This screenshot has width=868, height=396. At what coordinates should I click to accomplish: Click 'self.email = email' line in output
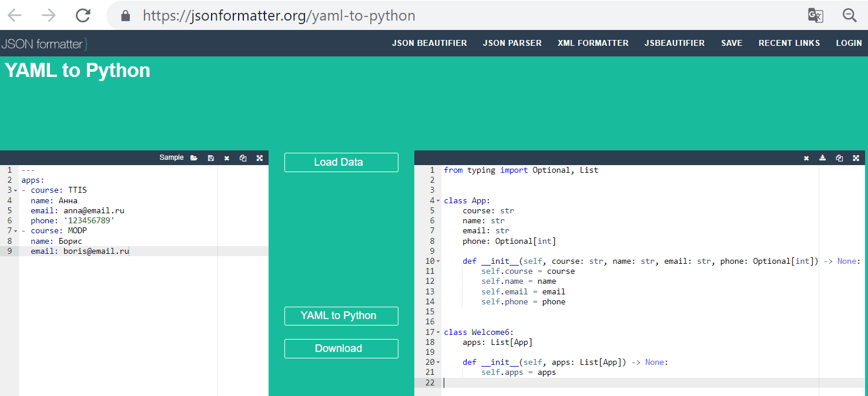point(524,291)
